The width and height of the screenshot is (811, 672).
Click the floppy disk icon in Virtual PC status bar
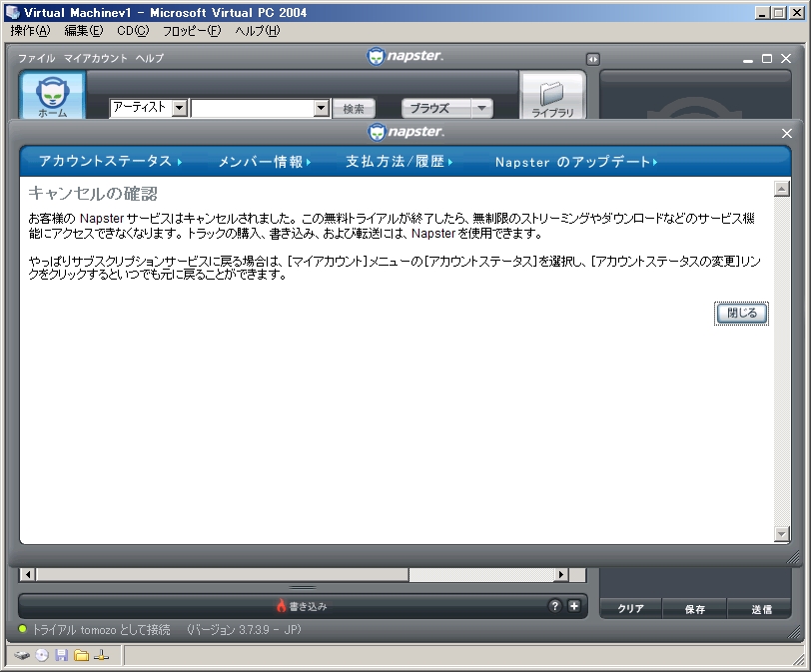point(62,655)
